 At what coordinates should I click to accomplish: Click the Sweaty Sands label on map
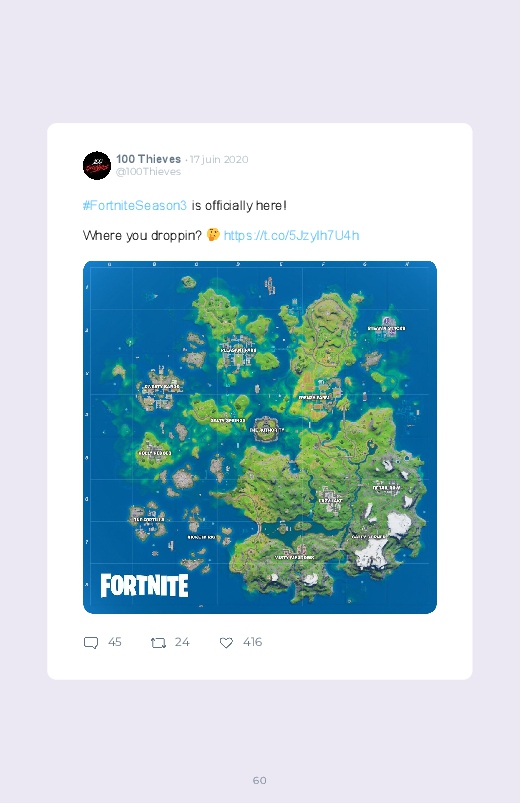(x=162, y=387)
